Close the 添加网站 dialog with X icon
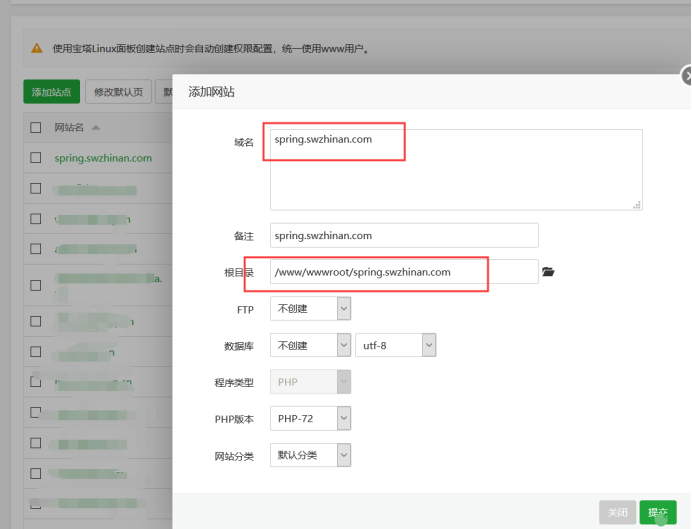Screen dimensions: 692x529 (x=686, y=76)
